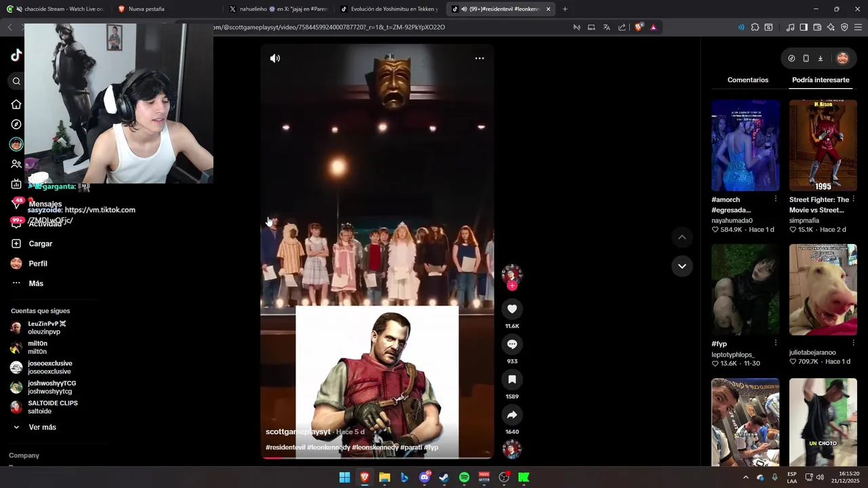Close the #residentevil TikTok browser tab
868x488 pixels.
coord(548,9)
